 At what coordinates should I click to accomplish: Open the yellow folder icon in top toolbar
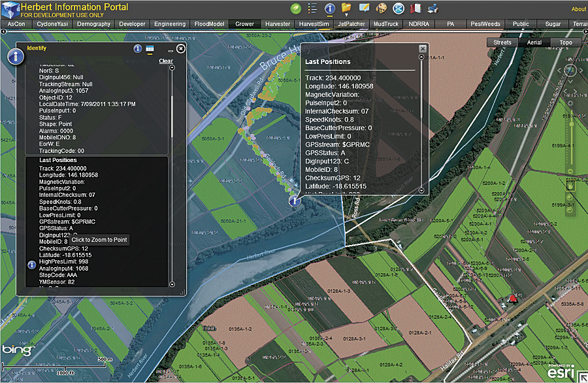346,7
